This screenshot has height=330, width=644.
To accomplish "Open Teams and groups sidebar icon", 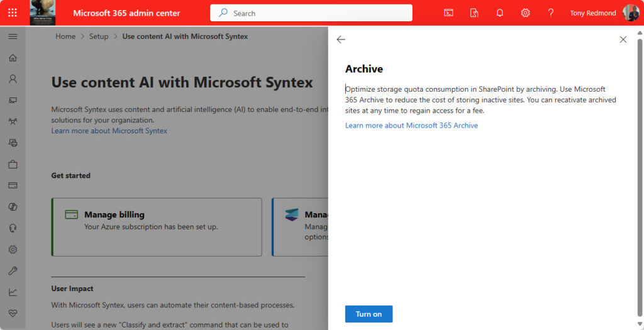I will coord(13,121).
